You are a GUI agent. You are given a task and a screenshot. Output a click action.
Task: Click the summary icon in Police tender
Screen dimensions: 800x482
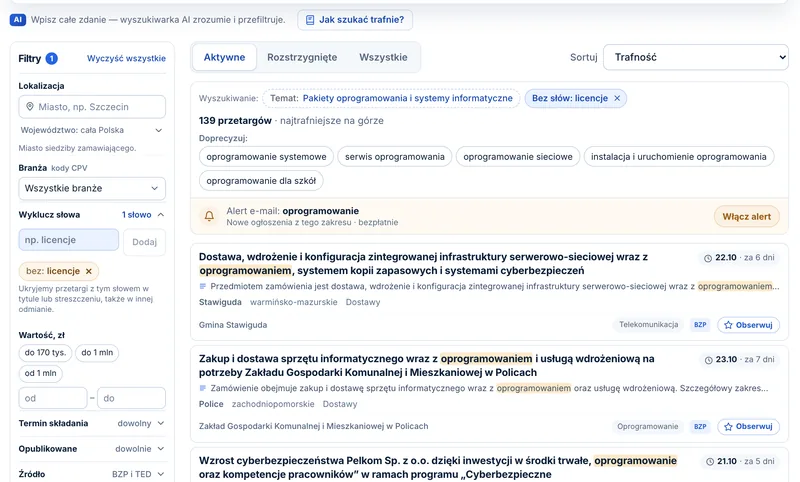[x=203, y=388]
